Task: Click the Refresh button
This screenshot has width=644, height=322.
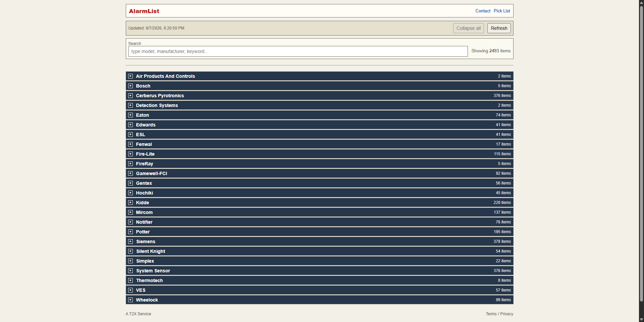Action: 499,28
